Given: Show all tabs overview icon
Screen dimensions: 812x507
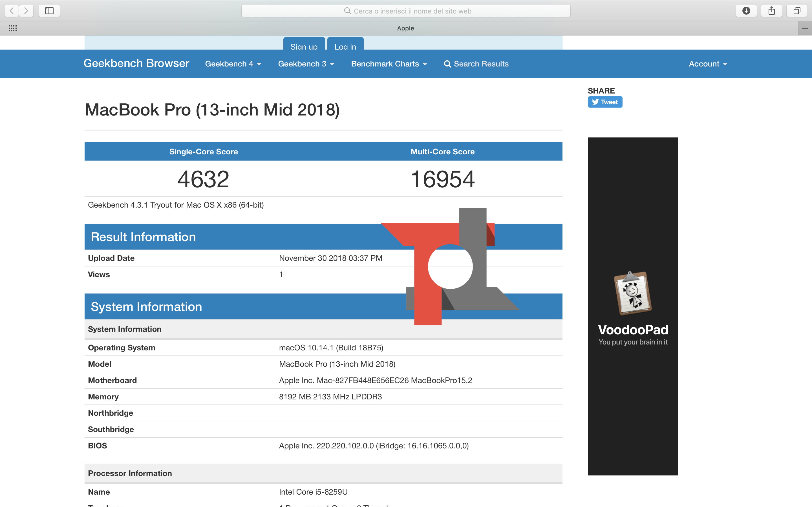Looking at the screenshot, I should click(796, 11).
